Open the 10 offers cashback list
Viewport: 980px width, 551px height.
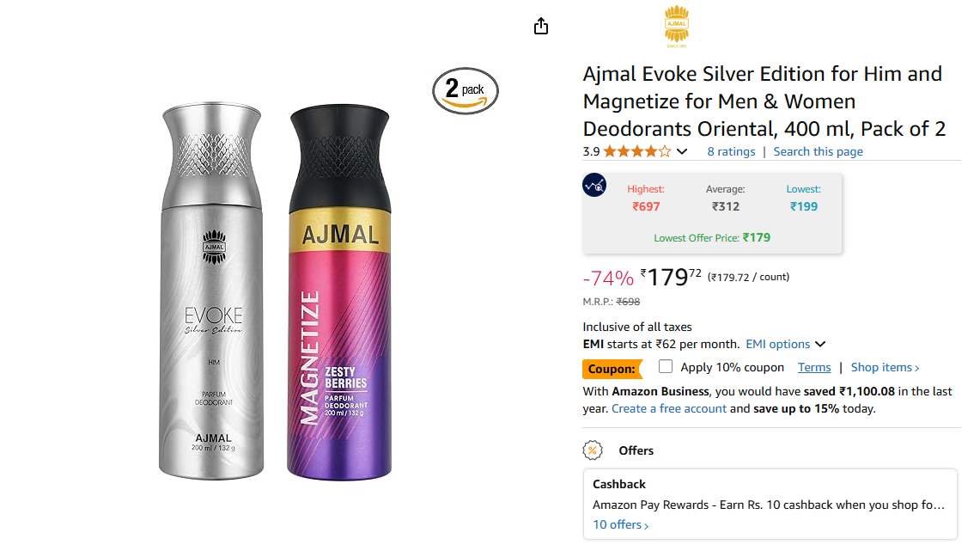coord(621,524)
